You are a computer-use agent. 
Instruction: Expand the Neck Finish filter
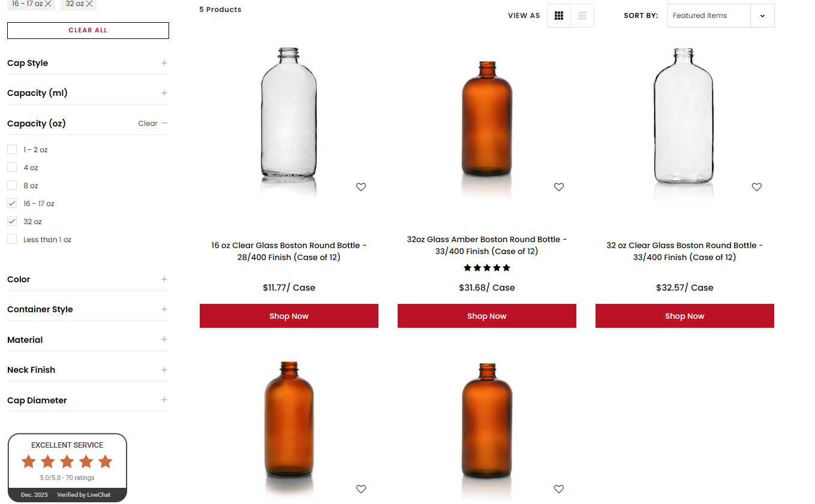[164, 370]
